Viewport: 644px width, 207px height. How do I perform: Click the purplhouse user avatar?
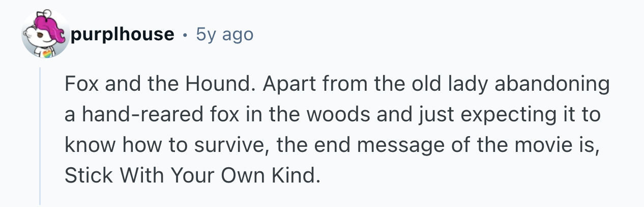[45, 35]
